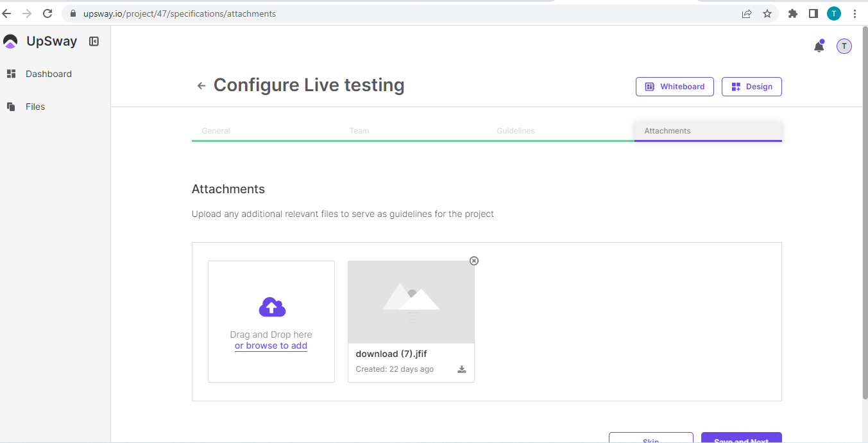The width and height of the screenshot is (868, 443).
Task: Open Dashboard from the sidebar
Action: tap(48, 74)
